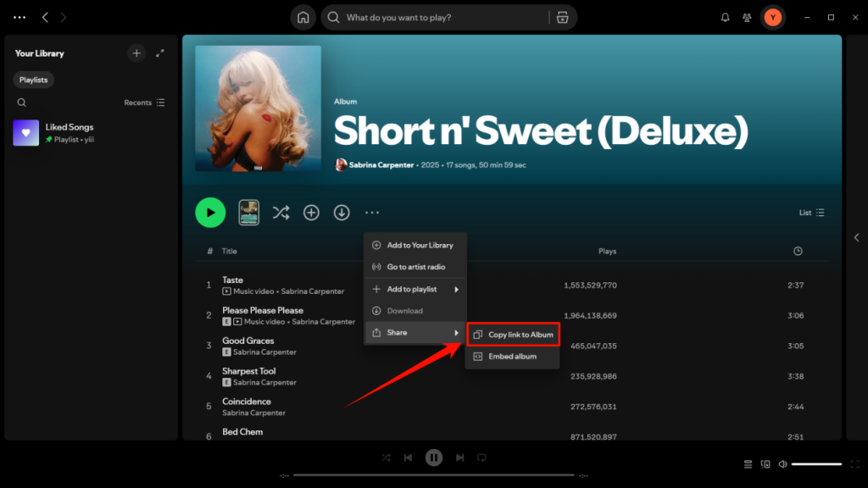Play the track Taste
868x488 pixels.
coord(232,280)
